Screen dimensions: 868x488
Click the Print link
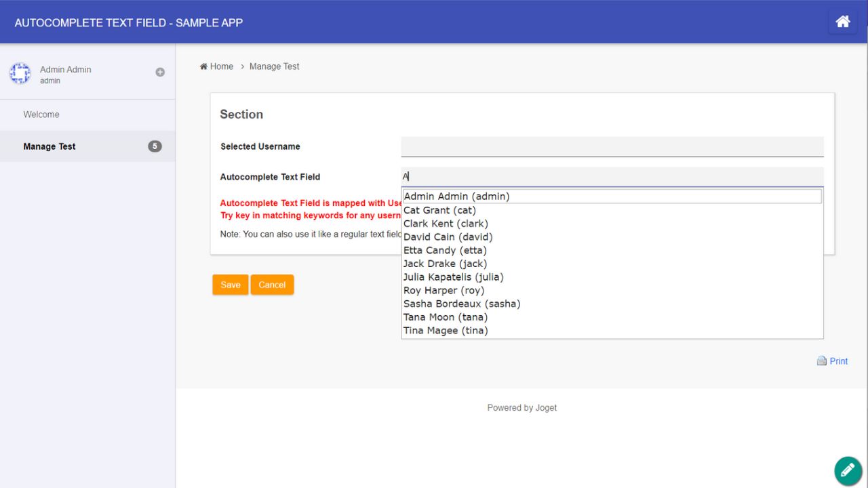(x=838, y=361)
